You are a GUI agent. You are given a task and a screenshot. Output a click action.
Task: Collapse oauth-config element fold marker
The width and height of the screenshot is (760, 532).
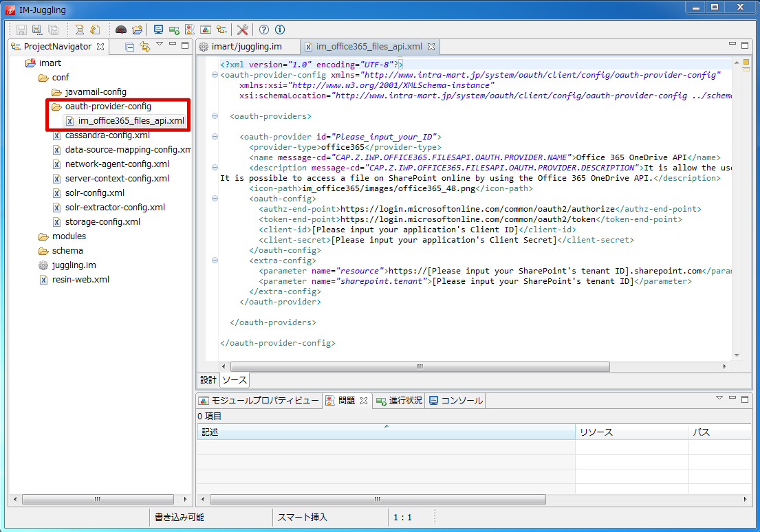(x=215, y=199)
